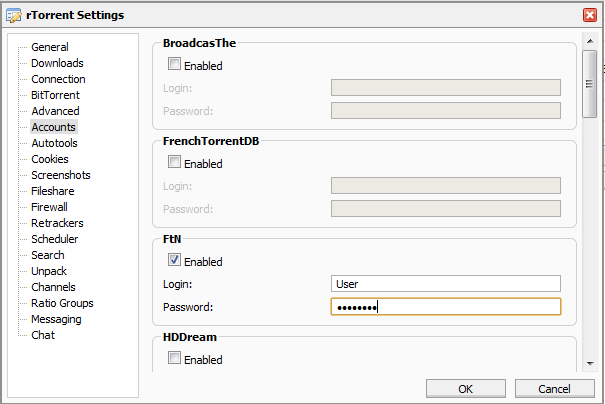Go to Connection settings

tap(58, 79)
